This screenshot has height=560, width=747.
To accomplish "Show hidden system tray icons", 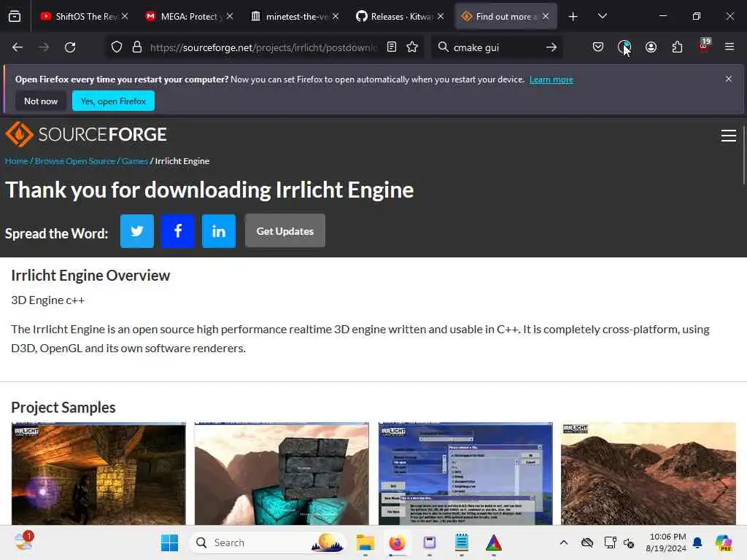I will click(x=564, y=542).
